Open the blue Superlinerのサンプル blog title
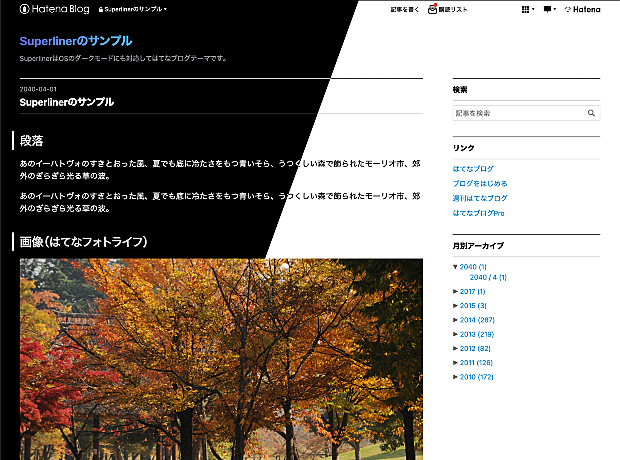620x460 pixels. point(76,41)
